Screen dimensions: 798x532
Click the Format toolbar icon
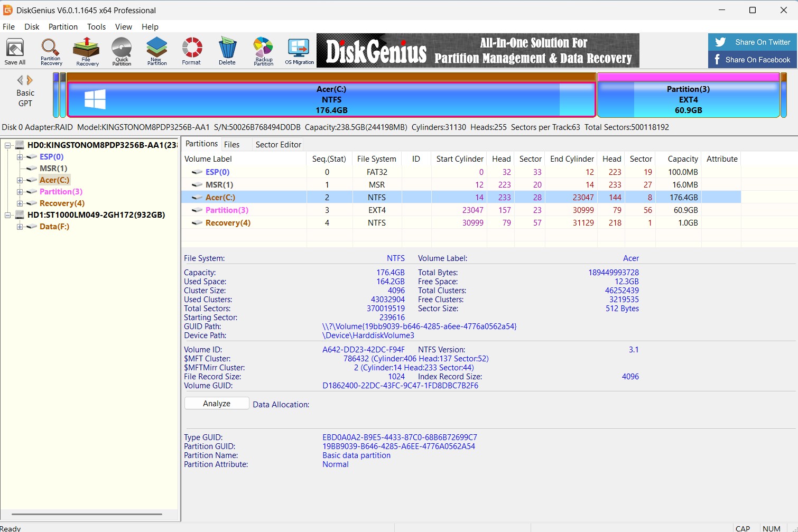192,51
